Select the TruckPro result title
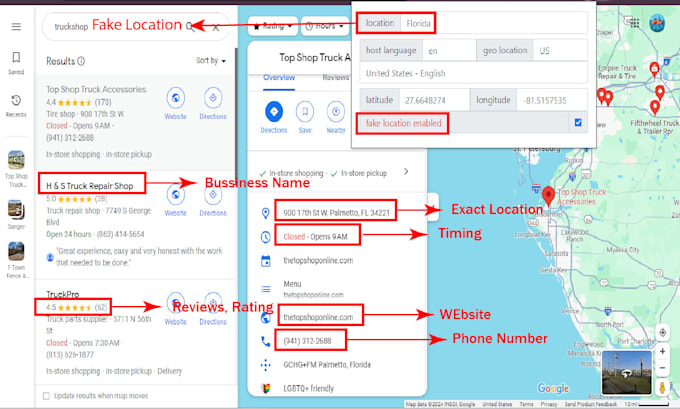This screenshot has width=680, height=409. pyautogui.click(x=63, y=294)
